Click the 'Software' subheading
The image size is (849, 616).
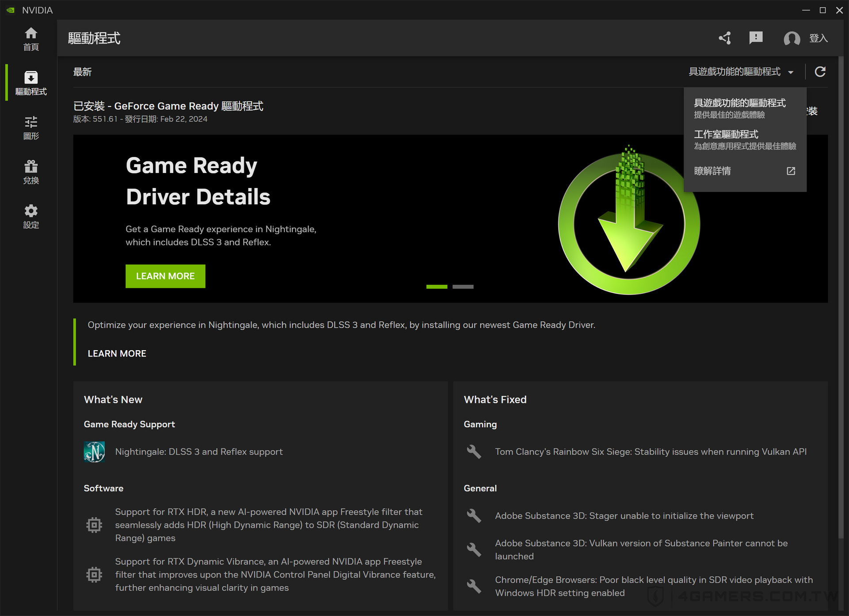tap(103, 488)
